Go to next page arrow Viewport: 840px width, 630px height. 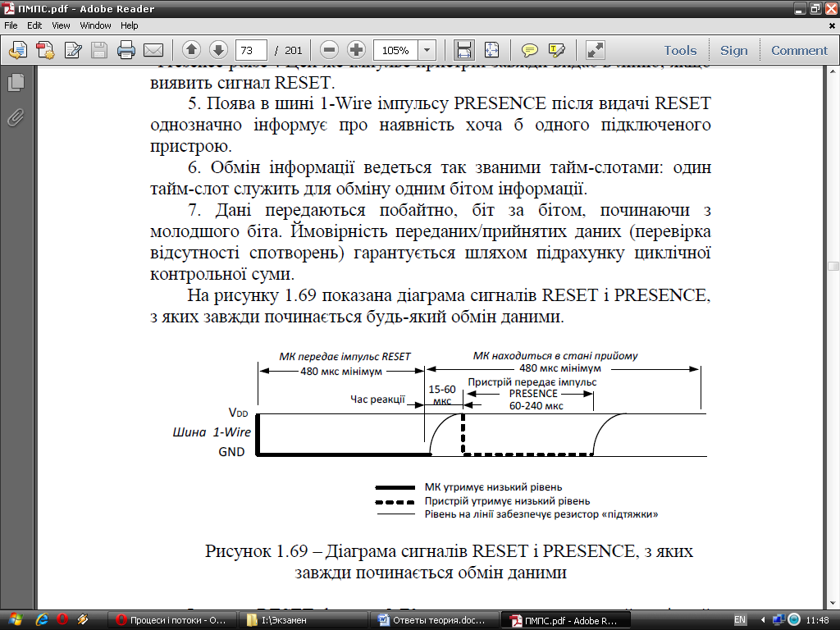point(218,50)
